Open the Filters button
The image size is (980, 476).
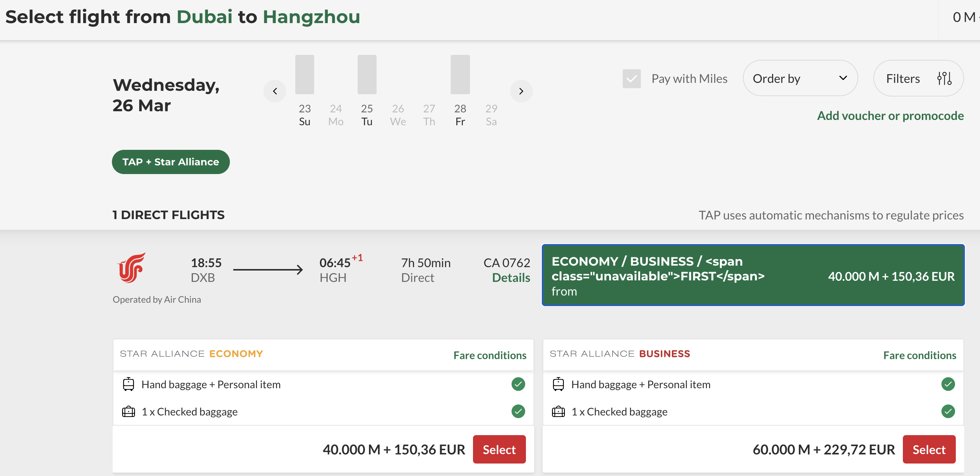918,78
